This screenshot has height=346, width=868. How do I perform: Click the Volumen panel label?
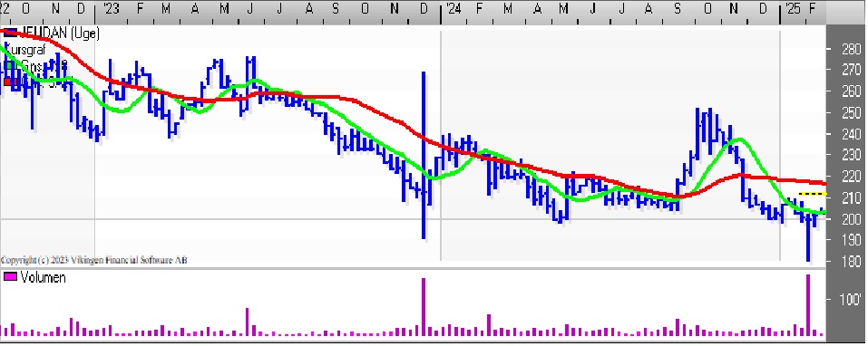[43, 277]
